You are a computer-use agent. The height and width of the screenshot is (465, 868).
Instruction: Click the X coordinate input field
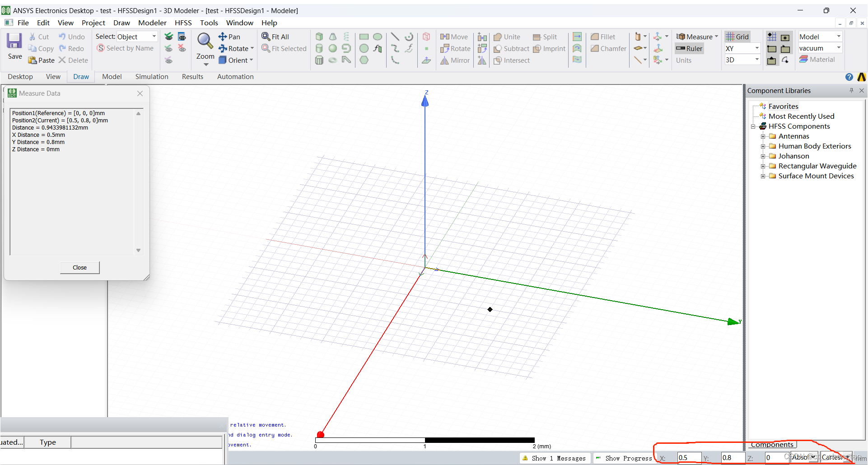[689, 458]
